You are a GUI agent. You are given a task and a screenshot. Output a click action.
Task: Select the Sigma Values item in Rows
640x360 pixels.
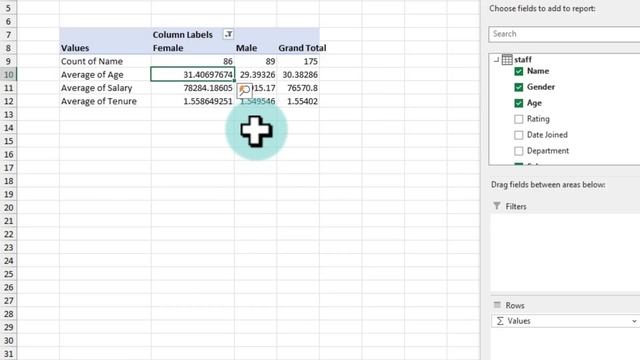565,321
